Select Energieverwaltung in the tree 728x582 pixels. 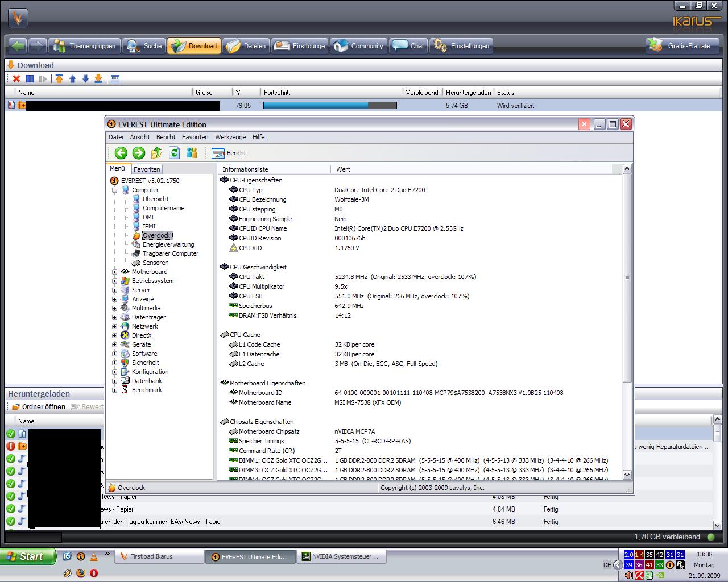(168, 244)
